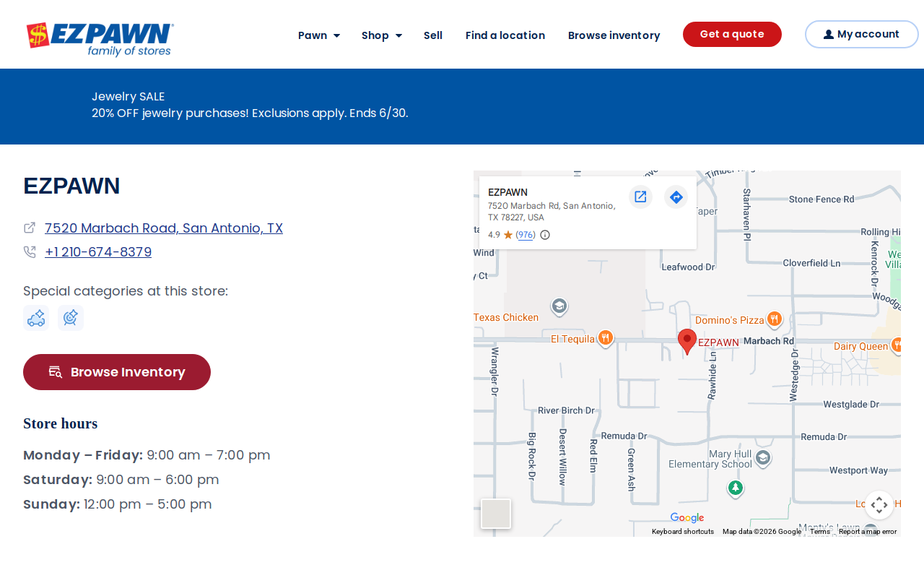Click the Mary Hull Elementary School marker
The height and width of the screenshot is (578, 924).
pos(762,458)
